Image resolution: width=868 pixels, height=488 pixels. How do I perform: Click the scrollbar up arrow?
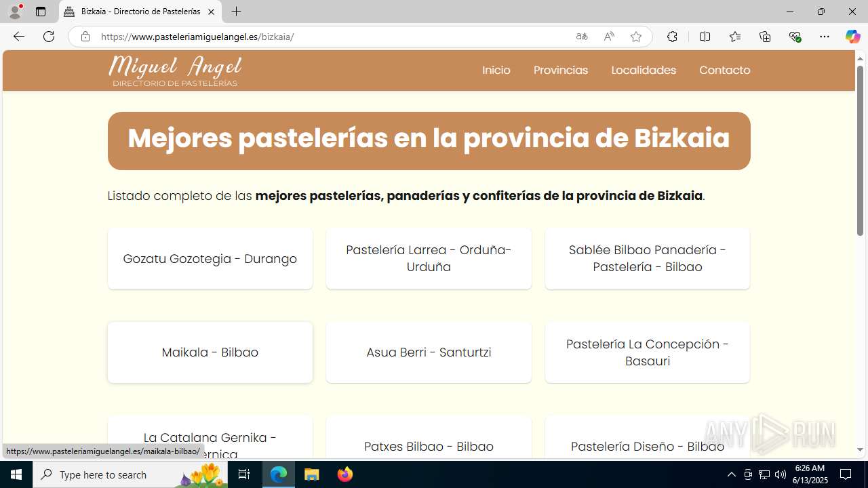click(860, 58)
